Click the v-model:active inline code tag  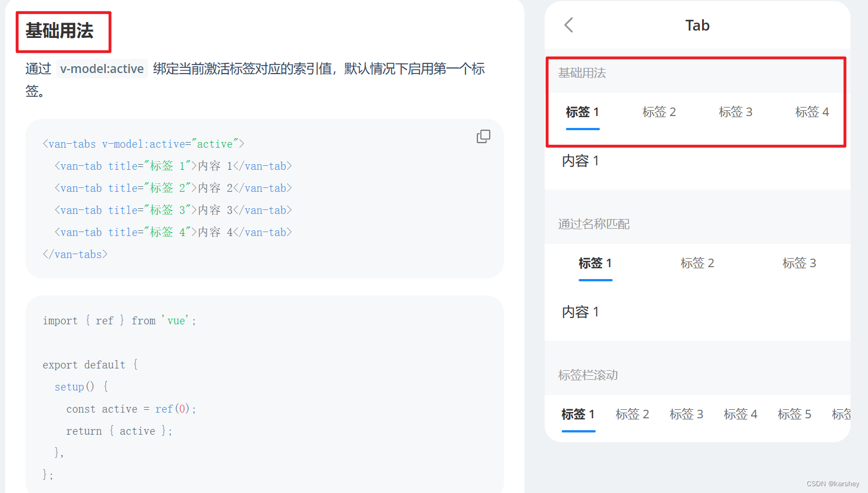(x=102, y=69)
